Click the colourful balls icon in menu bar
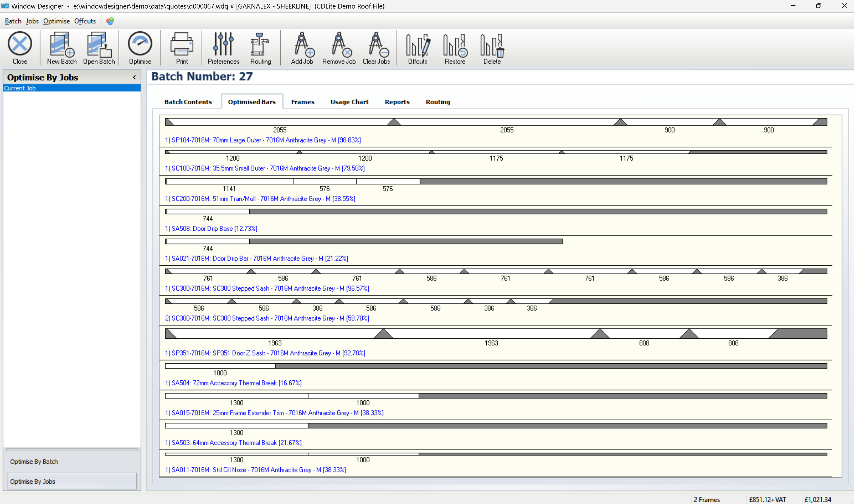Image resolution: width=854 pixels, height=504 pixels. coord(110,21)
